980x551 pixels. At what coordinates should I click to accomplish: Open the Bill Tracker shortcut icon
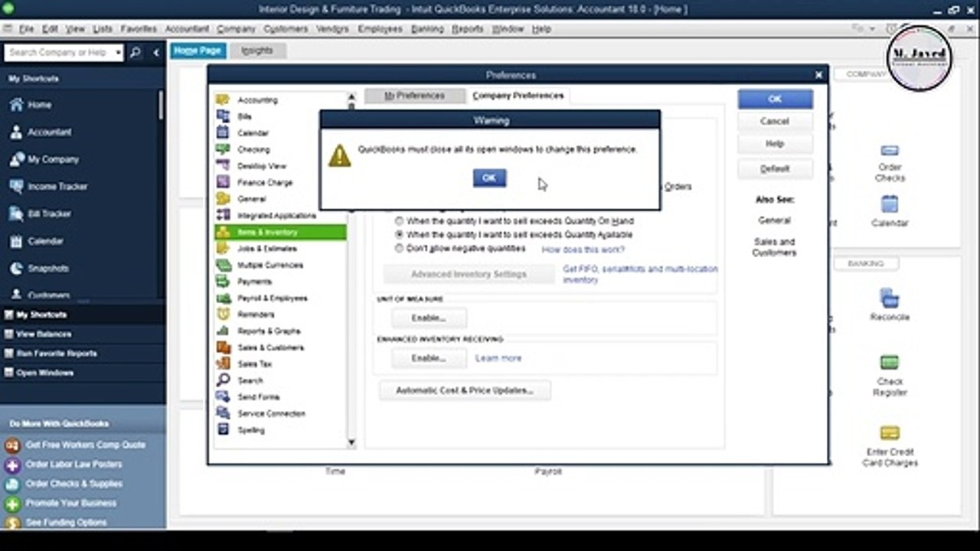(16, 214)
